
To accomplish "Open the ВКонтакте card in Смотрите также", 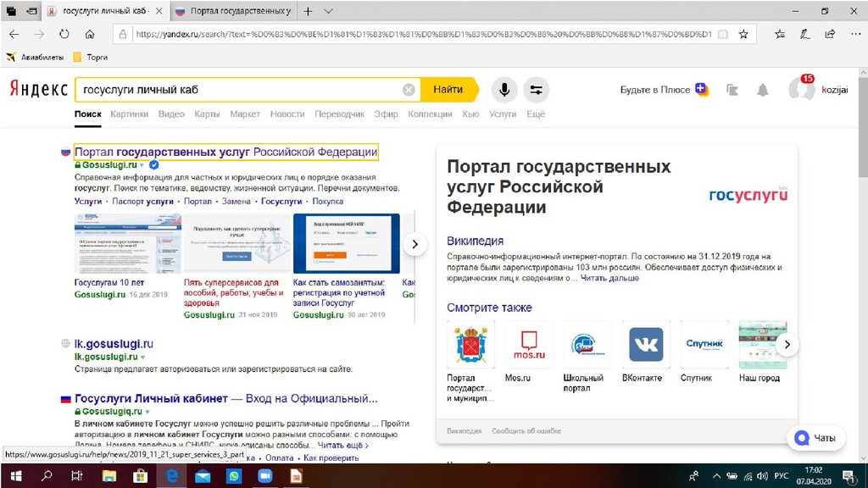I will tap(645, 352).
